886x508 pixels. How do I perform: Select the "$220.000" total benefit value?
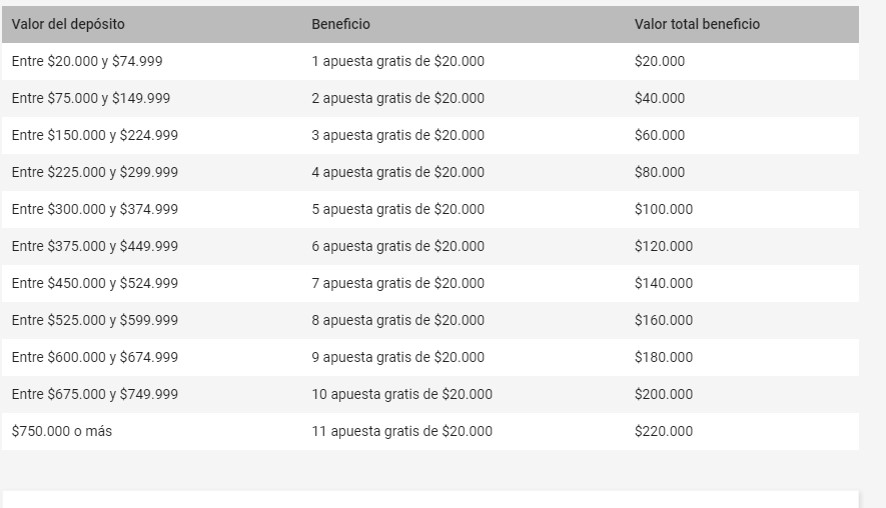click(x=663, y=431)
